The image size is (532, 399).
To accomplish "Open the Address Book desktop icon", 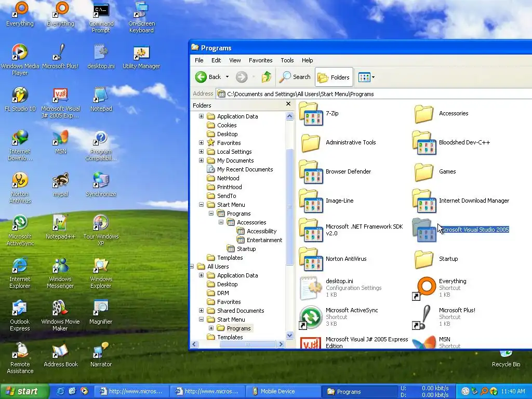I will 60,355.
